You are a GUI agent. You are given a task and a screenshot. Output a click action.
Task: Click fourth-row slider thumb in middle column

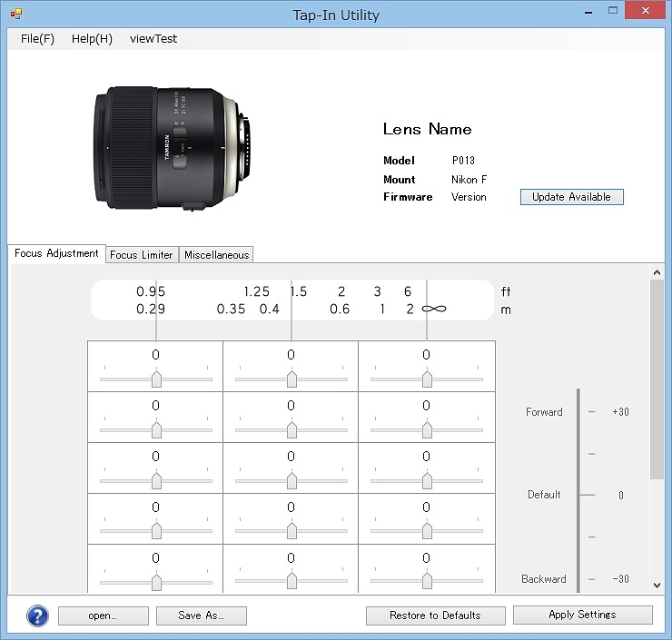(292, 531)
